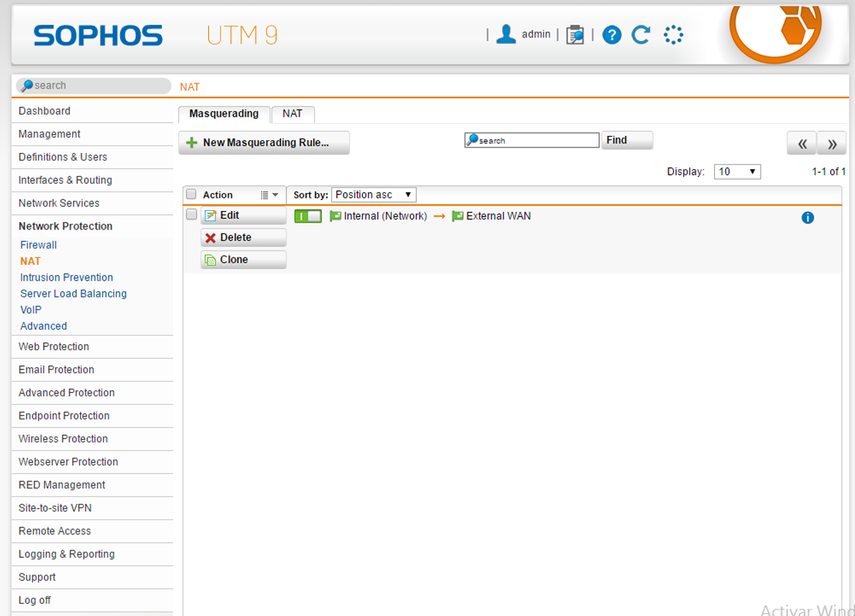Delete the masquerading rule
This screenshot has height=616, width=855.
pyautogui.click(x=243, y=238)
